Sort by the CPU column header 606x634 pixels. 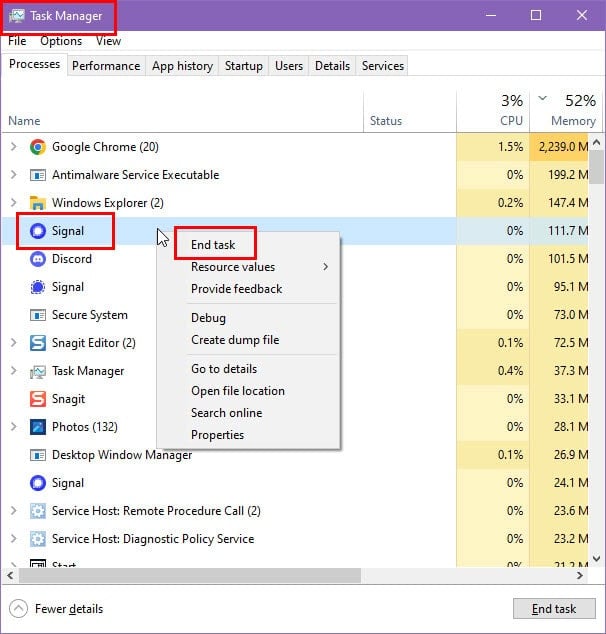click(x=493, y=111)
